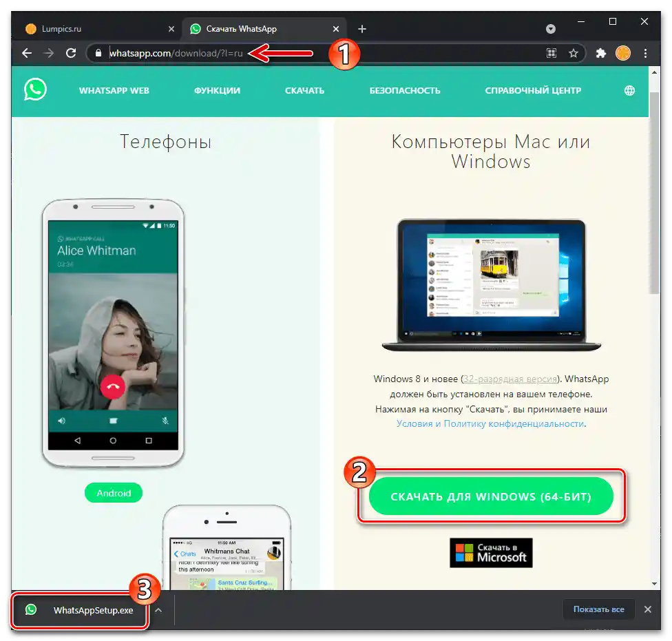Bookmark this page with the star icon
The width and height of the screenshot is (672, 641).
coord(574,53)
